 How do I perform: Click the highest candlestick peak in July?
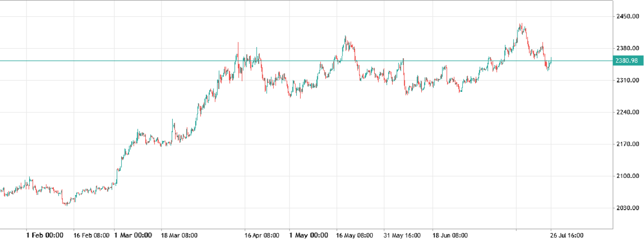click(521, 25)
